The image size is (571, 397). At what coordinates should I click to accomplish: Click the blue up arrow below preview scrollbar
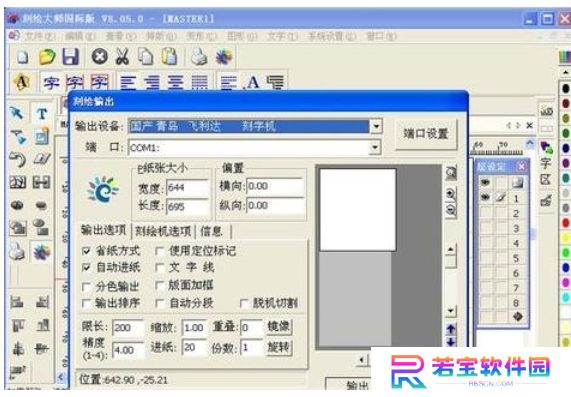[x=451, y=329]
